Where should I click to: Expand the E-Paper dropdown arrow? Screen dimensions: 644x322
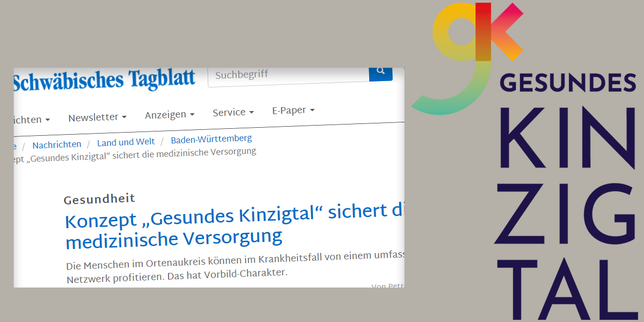pyautogui.click(x=312, y=110)
